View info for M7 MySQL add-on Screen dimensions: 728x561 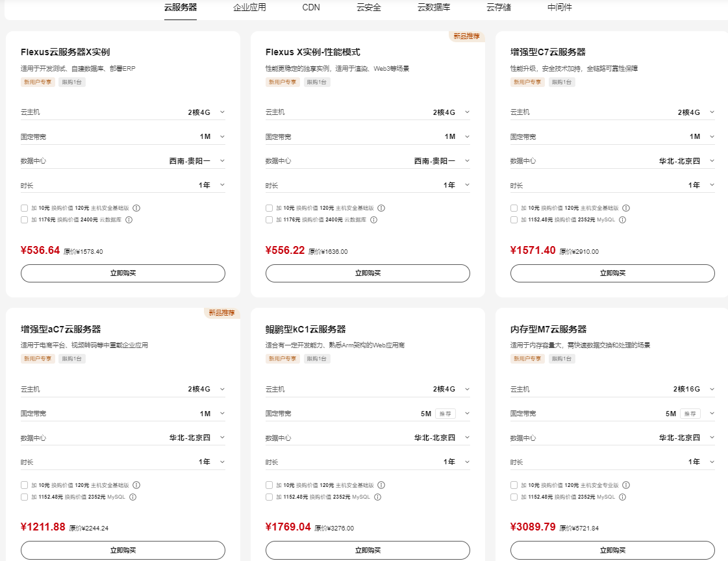tap(623, 497)
